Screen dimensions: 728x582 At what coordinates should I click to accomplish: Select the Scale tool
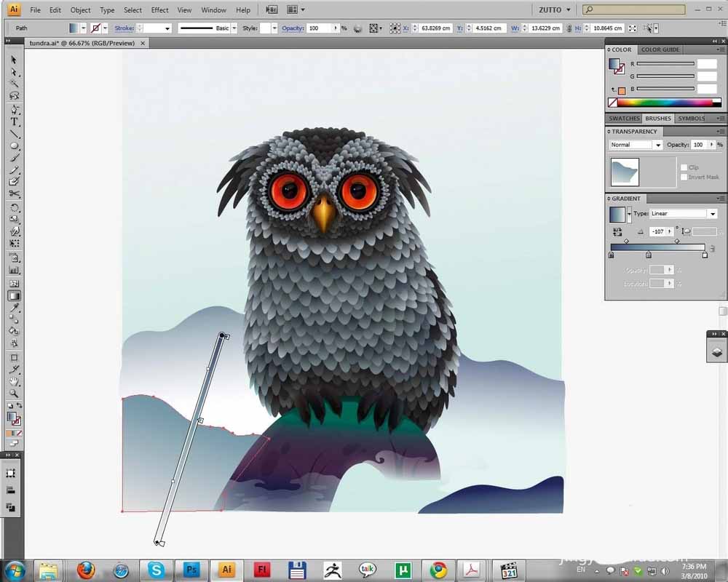pyautogui.click(x=14, y=219)
